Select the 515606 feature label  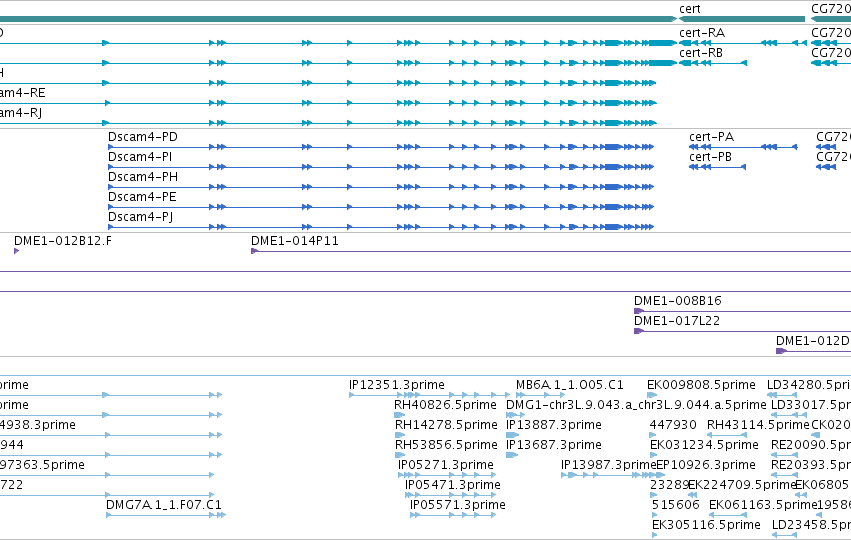coord(676,505)
